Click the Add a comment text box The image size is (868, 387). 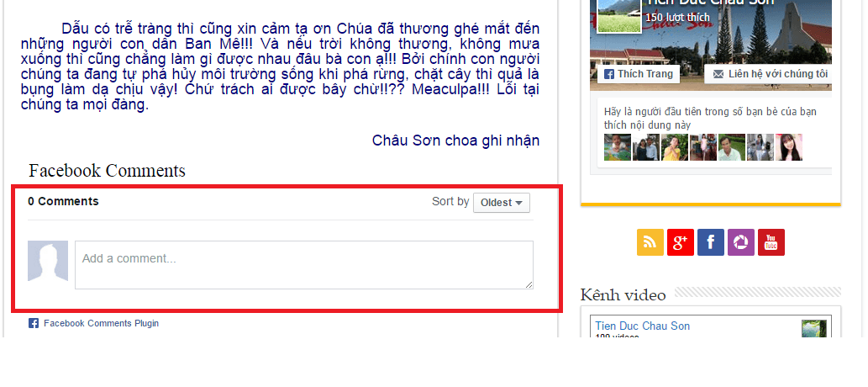click(304, 265)
